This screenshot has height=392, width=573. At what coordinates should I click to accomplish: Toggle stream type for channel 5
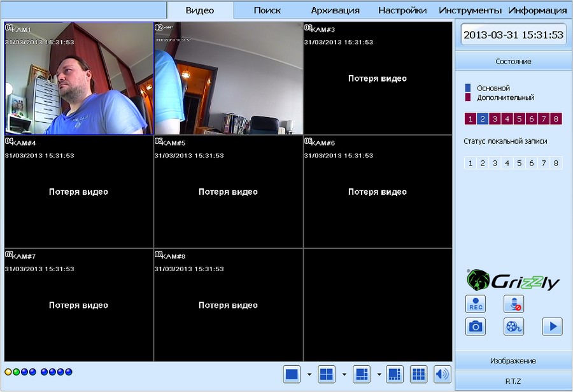(x=520, y=119)
